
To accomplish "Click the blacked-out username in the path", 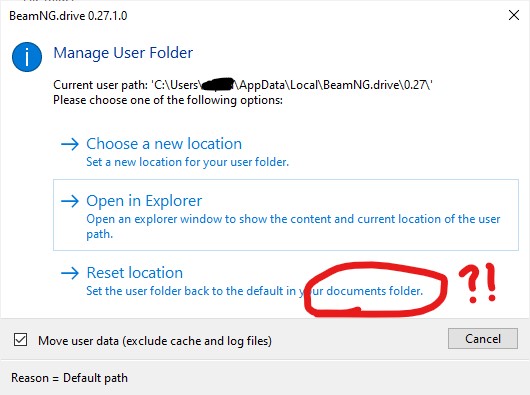I will pos(218,84).
